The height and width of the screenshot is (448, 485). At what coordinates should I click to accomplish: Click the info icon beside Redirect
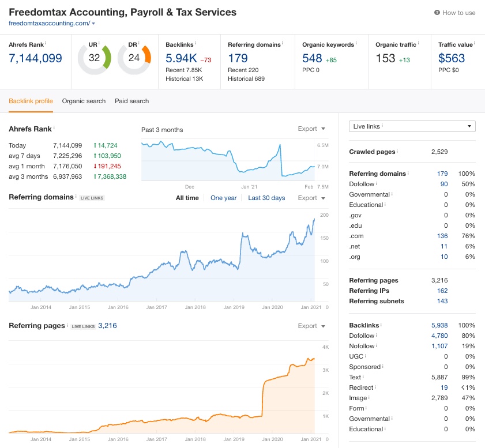tap(375, 386)
